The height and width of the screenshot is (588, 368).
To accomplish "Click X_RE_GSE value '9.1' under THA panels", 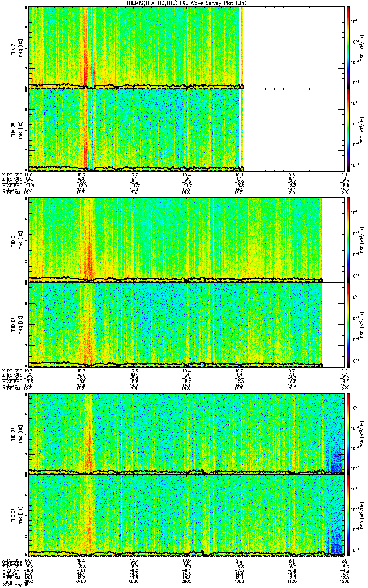I will coord(344,175).
